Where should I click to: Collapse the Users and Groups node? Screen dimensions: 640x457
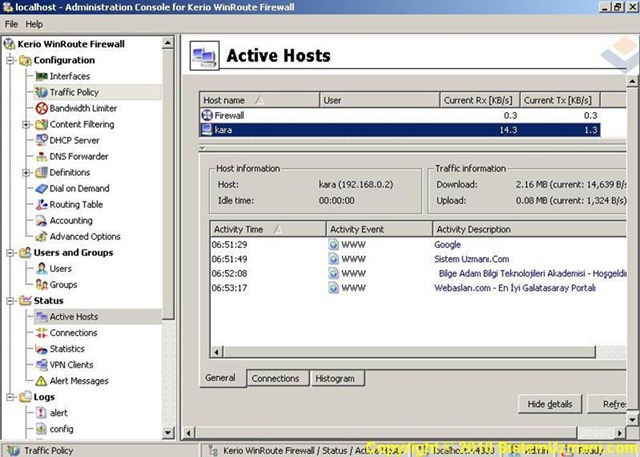[10, 253]
